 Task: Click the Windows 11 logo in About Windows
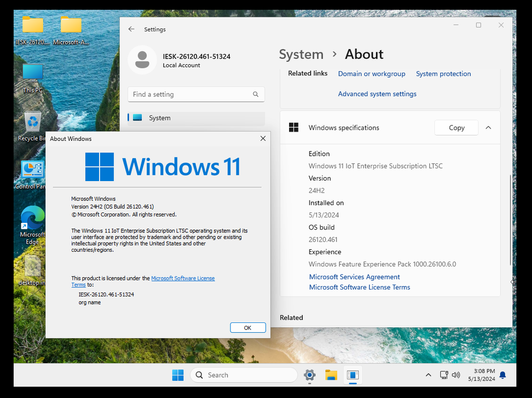(x=163, y=167)
